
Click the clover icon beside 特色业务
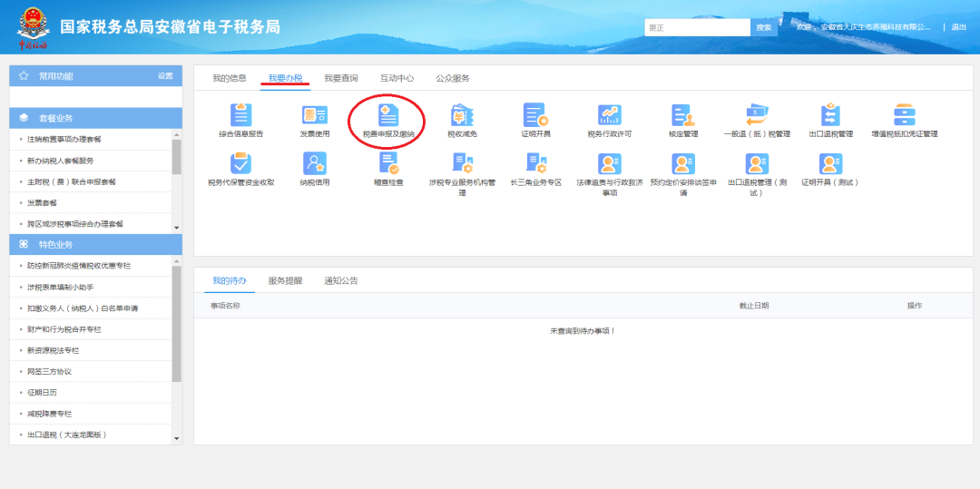pyautogui.click(x=24, y=244)
